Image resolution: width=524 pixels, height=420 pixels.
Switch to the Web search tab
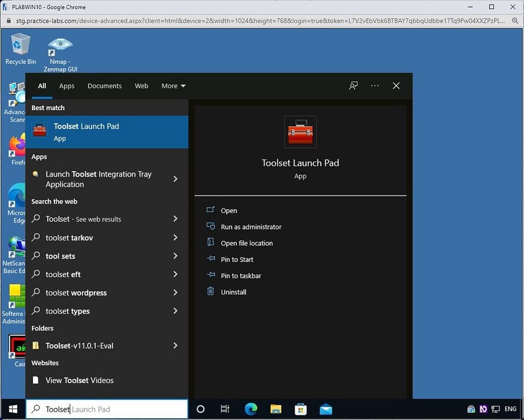141,86
